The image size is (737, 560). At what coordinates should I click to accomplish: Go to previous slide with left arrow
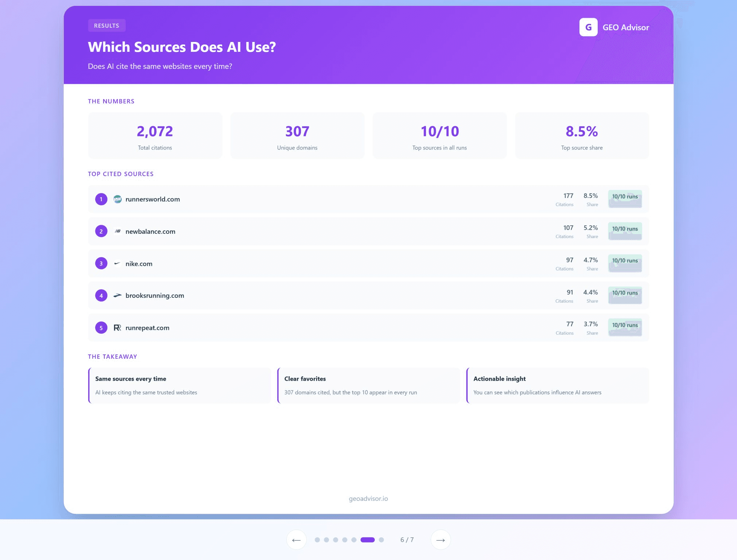tap(296, 540)
